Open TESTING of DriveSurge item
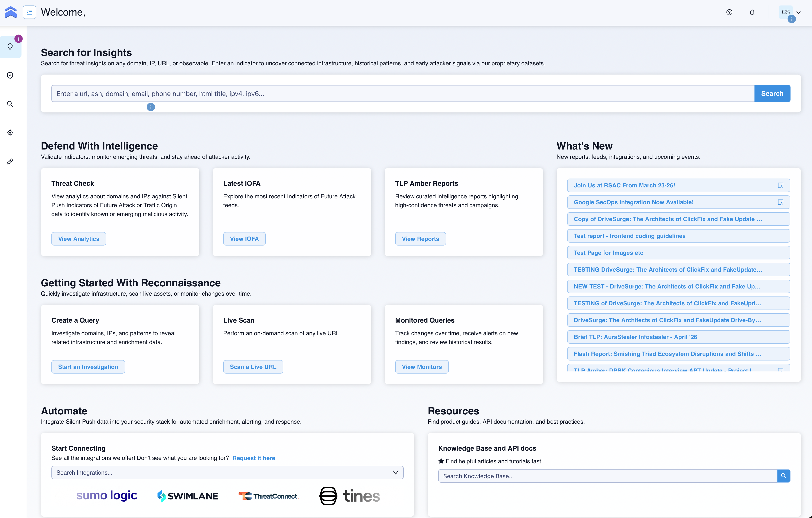The height and width of the screenshot is (518, 812). pyautogui.click(x=678, y=303)
